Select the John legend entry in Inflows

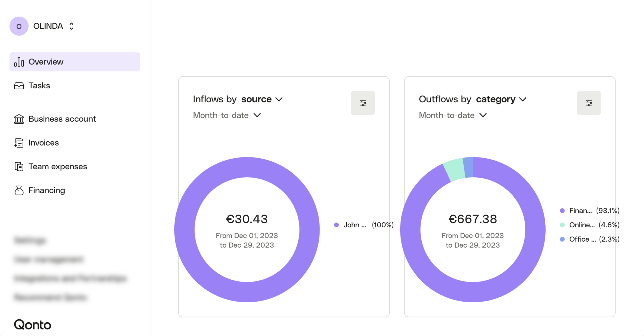[355, 225]
